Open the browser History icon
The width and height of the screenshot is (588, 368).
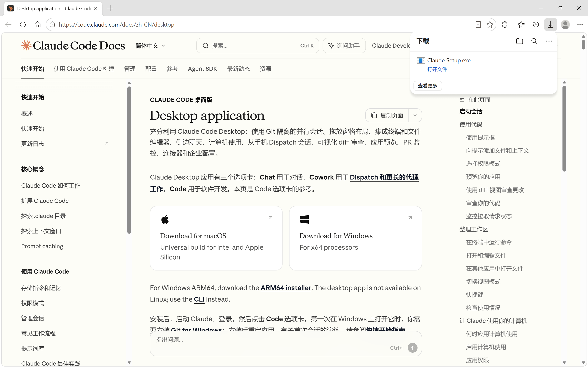pos(536,25)
